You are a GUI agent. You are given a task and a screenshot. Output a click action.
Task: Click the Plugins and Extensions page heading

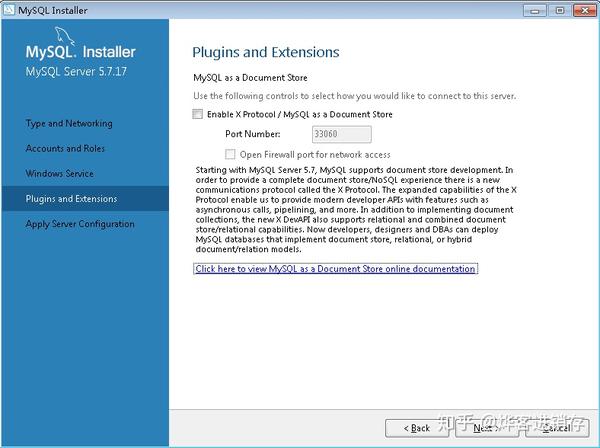266,52
